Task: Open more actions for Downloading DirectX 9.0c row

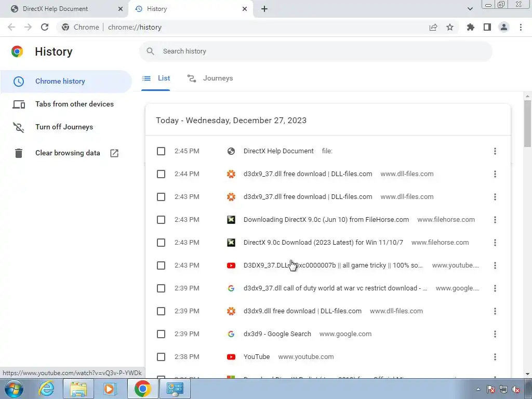Action: [495, 220]
